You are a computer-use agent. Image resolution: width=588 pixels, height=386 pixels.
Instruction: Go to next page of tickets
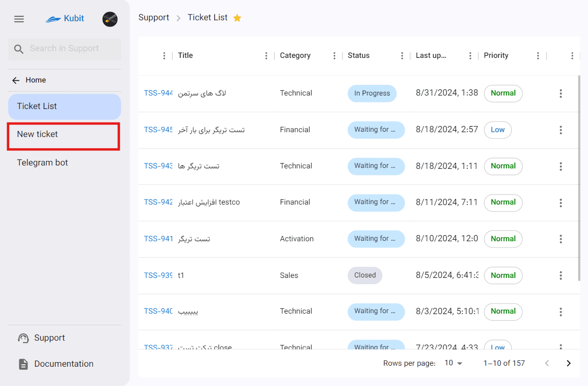pos(569,363)
